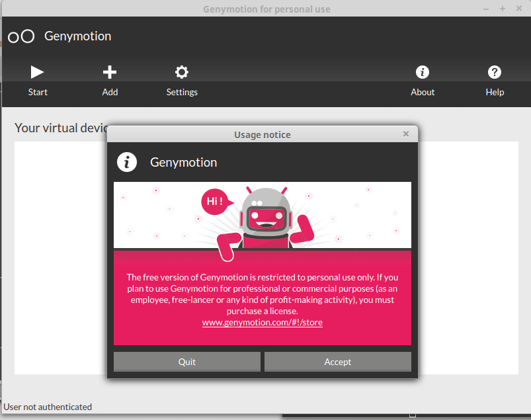Viewport: 531px width, 420px height.
Task: Open Settings via the gear icon
Action: click(x=182, y=72)
